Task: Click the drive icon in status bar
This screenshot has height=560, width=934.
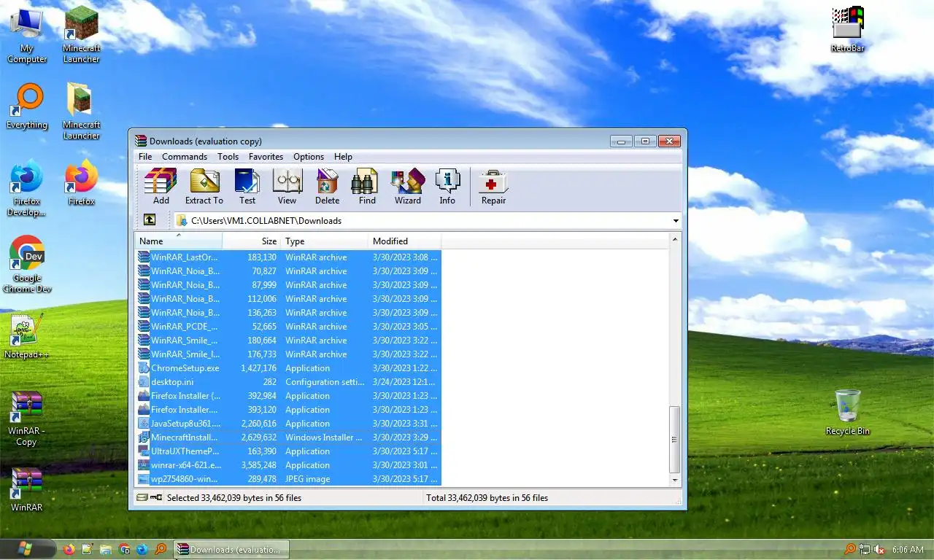Action: point(142,498)
